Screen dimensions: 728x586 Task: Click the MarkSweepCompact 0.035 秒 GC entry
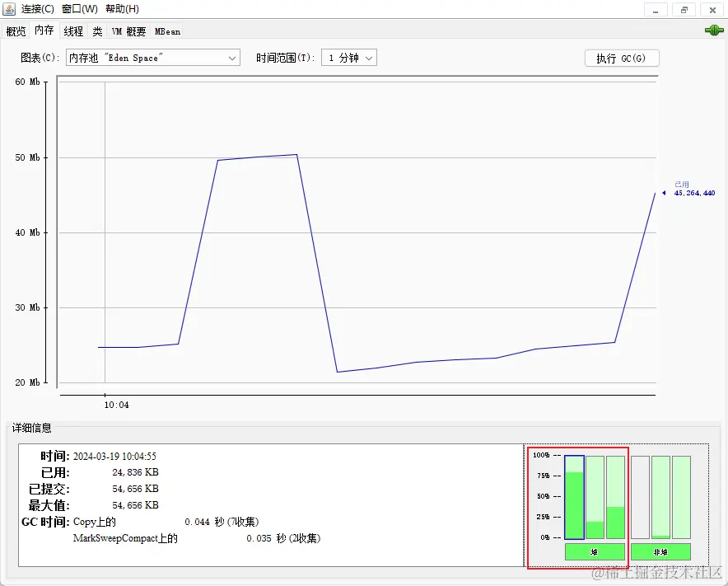(197, 538)
